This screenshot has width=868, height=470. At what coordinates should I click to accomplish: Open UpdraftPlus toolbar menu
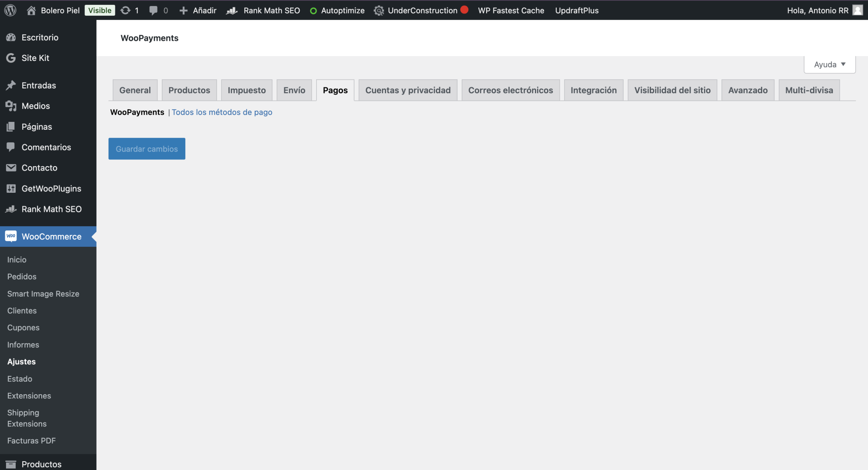[x=577, y=10]
